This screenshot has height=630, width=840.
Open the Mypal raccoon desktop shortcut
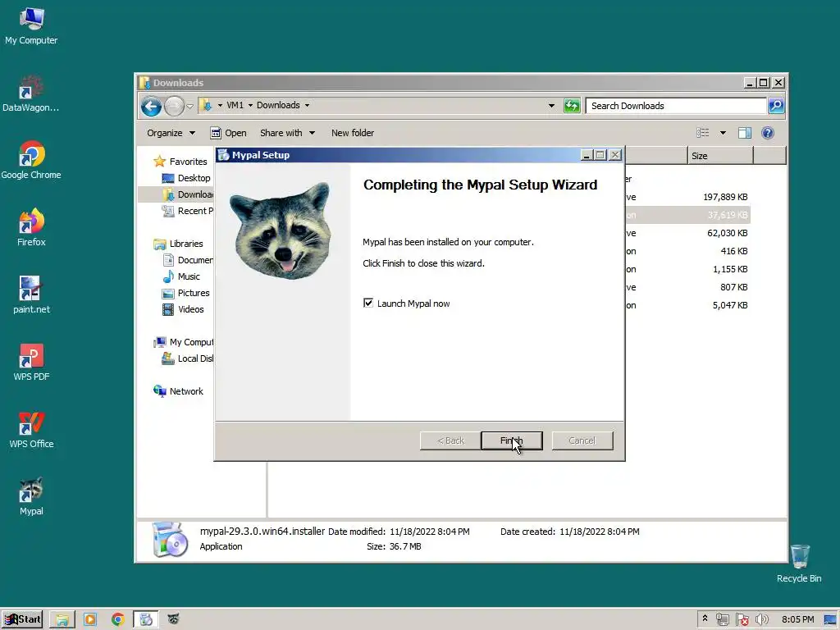[x=31, y=496]
